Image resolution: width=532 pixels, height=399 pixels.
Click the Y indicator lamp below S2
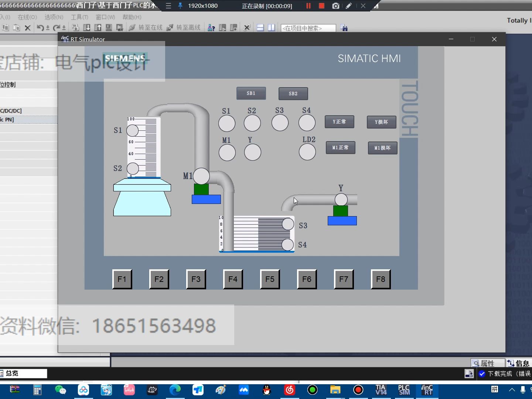coord(253,152)
